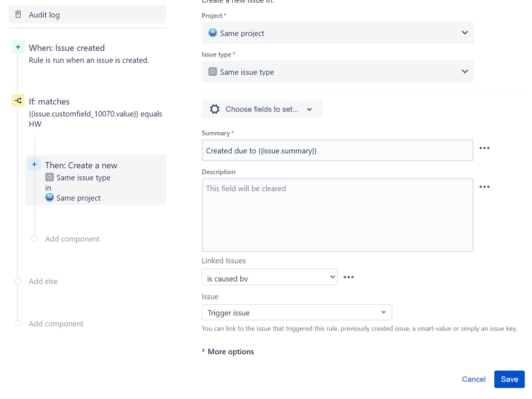Open the Issue type dropdown
The width and height of the screenshot is (532, 399).
tap(337, 72)
